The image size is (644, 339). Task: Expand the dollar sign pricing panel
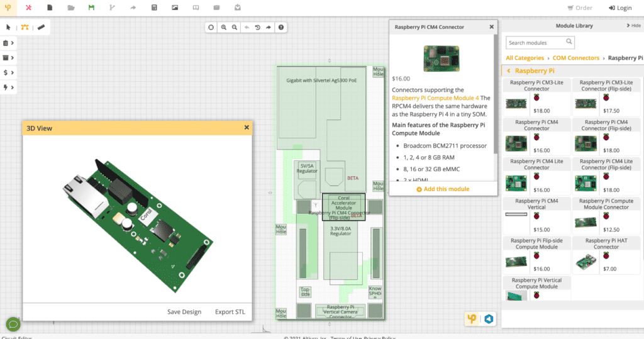pyautogui.click(x=8, y=72)
